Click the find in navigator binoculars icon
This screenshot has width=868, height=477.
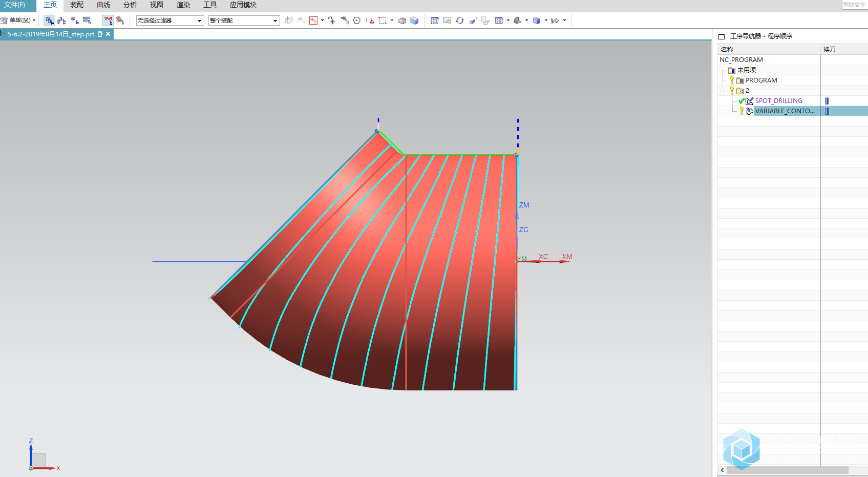tap(345, 20)
